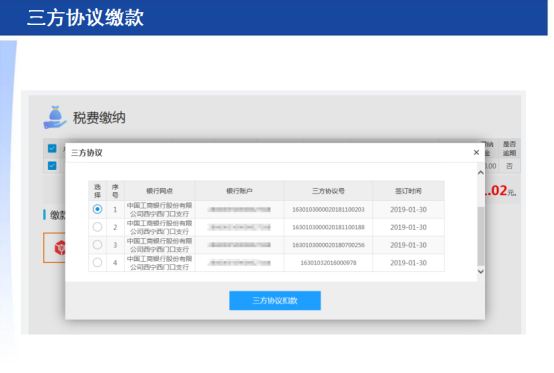Click the 三方协议号 column header
The image size is (554, 373).
[x=328, y=191]
